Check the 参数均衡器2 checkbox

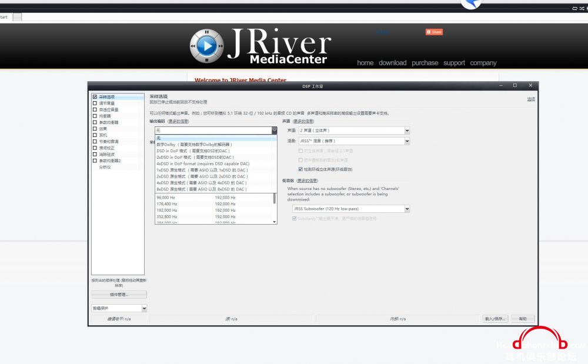(95, 161)
